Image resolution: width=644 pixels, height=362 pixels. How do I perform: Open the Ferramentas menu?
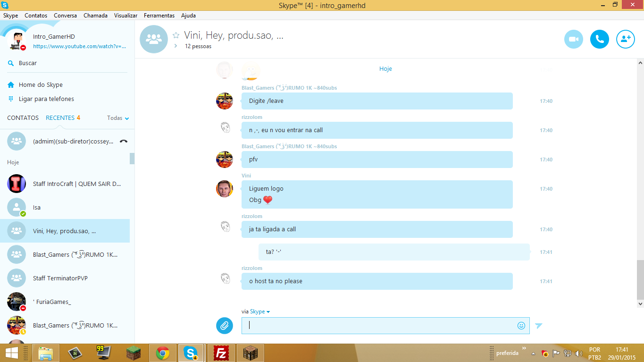[x=159, y=16]
